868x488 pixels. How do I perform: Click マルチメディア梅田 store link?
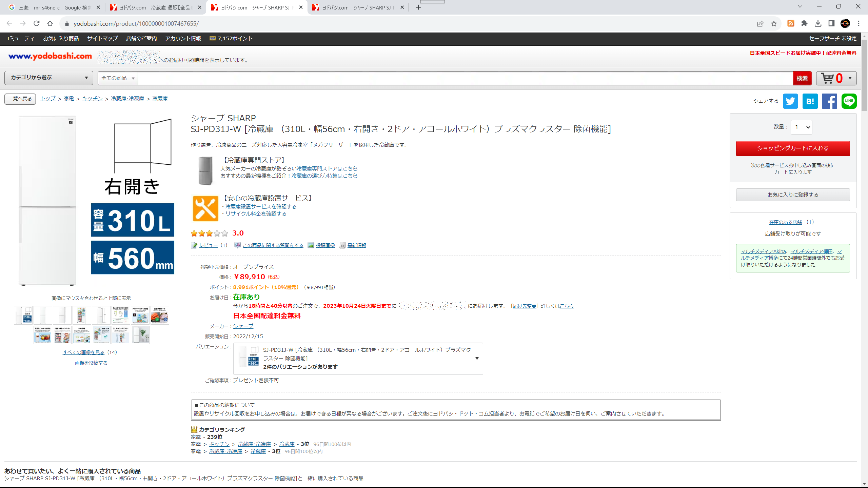811,251
